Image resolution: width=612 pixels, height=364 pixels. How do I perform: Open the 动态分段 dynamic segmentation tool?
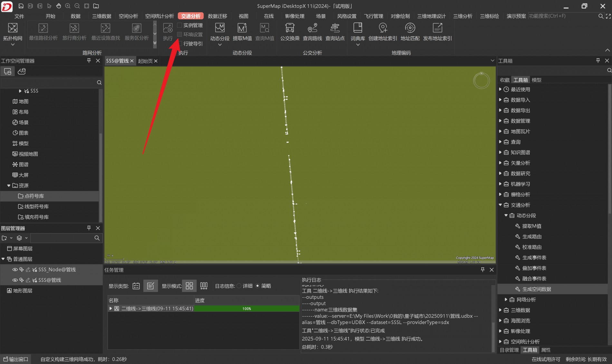(x=220, y=29)
